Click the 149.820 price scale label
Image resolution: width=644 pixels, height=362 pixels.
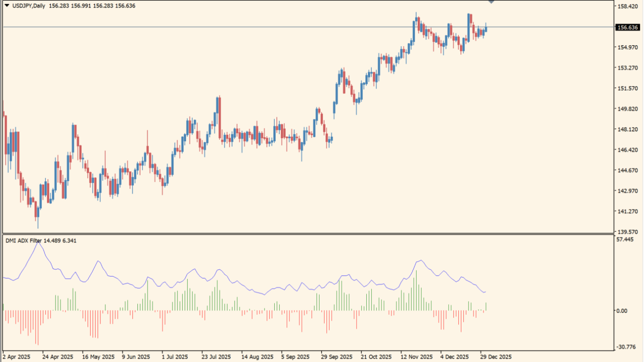627,109
